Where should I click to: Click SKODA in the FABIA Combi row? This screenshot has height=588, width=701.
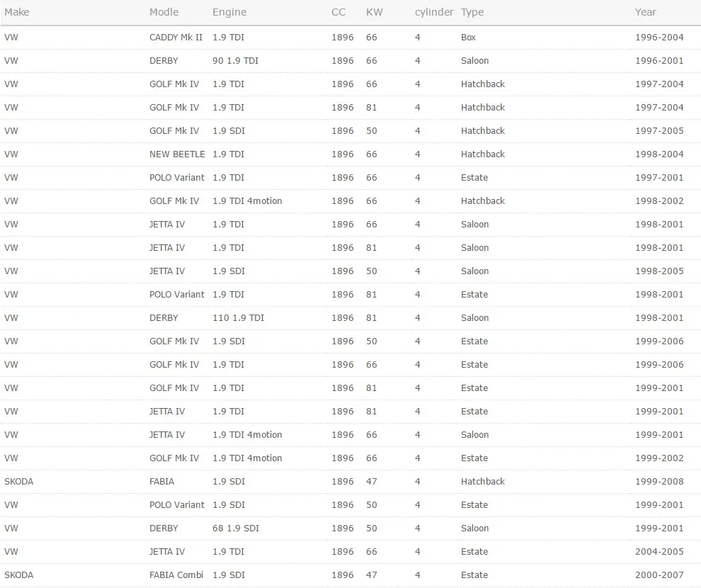[19, 575]
